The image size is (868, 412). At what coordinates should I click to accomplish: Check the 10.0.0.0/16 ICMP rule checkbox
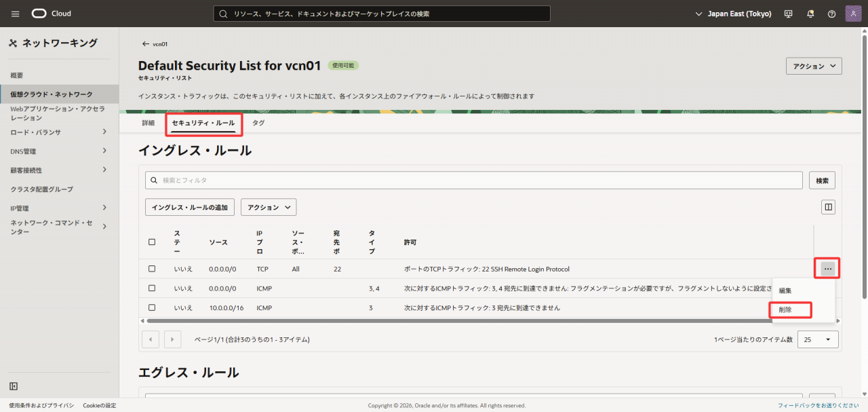pyautogui.click(x=152, y=307)
